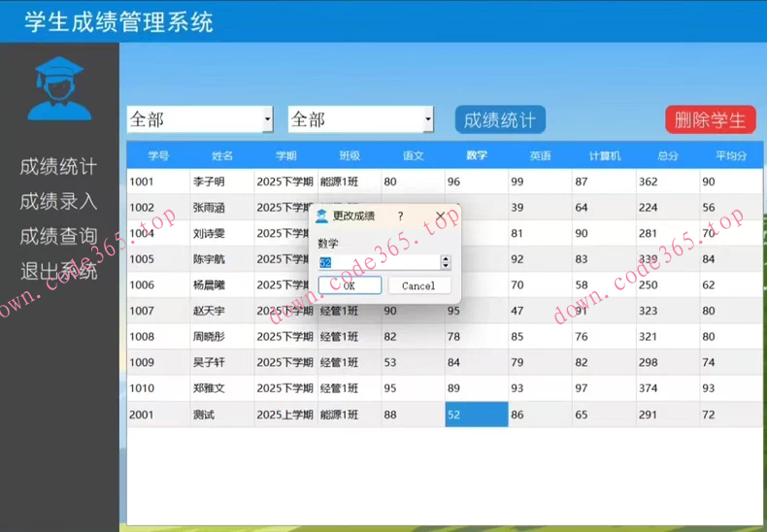Click the 平均分 column header
The image size is (767, 532).
click(x=731, y=156)
